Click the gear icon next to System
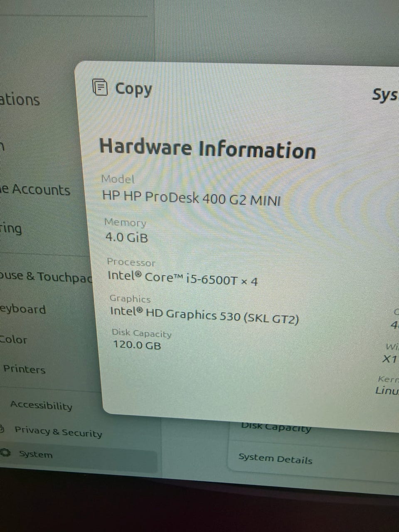Screen dimensions: 399x532 pos(5,453)
